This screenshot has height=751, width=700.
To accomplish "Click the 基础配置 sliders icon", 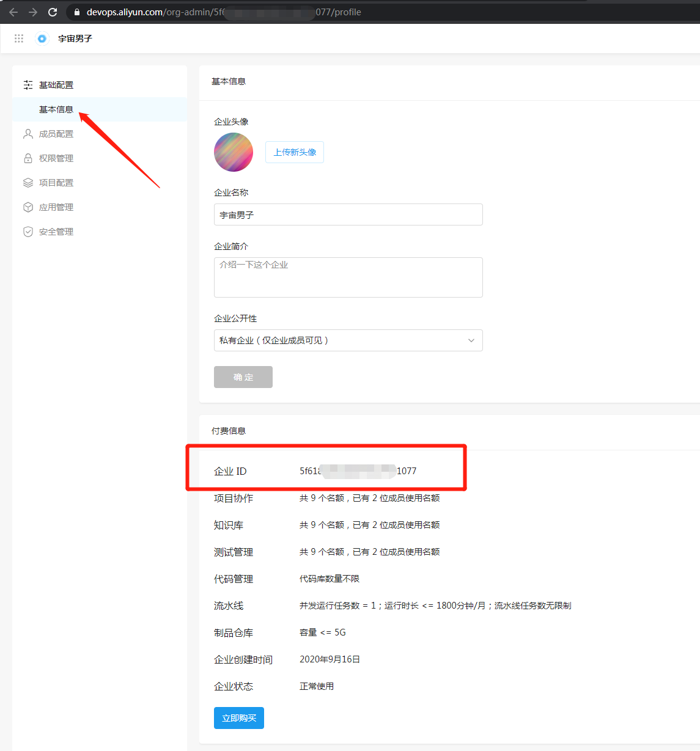I will [x=28, y=84].
